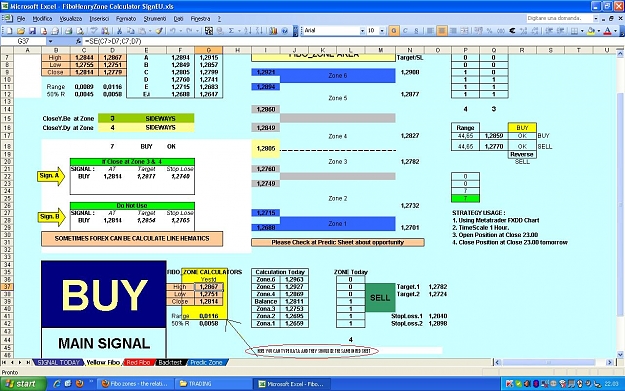The height and width of the screenshot is (391, 625).
Task: Switch to the Predic Zone sheet tab
Action: coord(206,362)
